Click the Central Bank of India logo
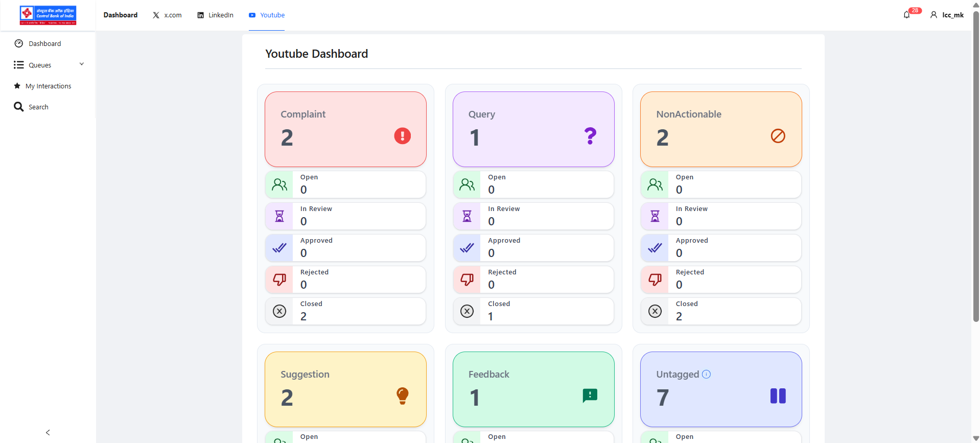Image resolution: width=980 pixels, height=443 pixels. tap(48, 15)
